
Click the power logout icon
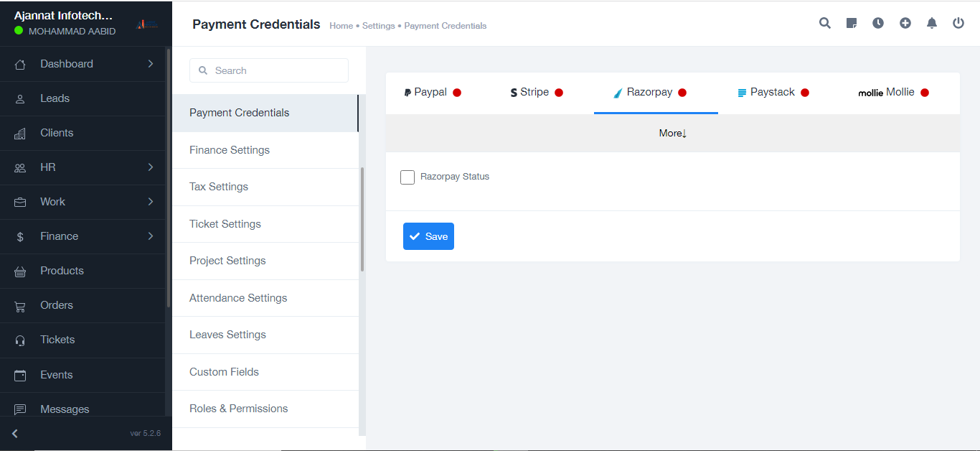click(x=958, y=23)
